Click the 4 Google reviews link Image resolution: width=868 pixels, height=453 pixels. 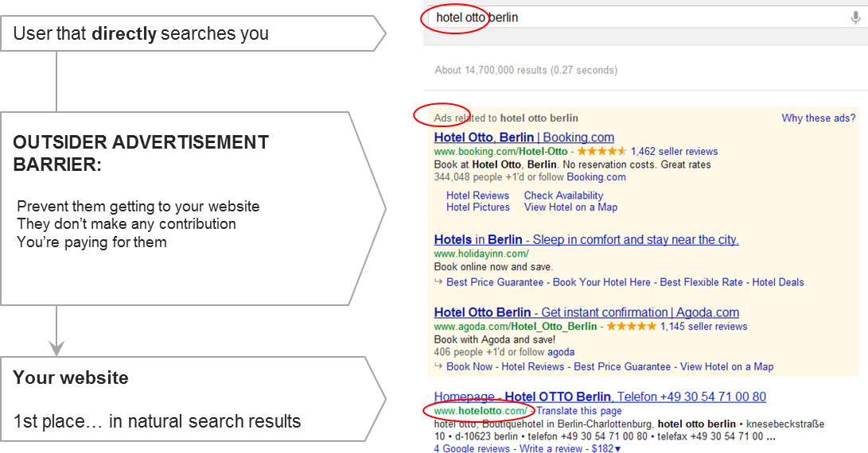tap(472, 448)
